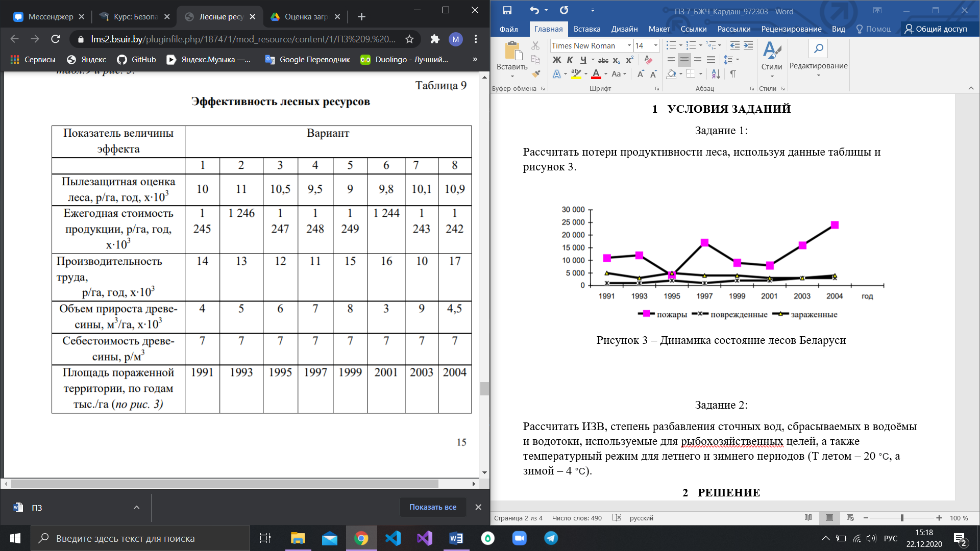Click the Save icon in Word title bar
Screen dimensions: 980x551
[507, 11]
